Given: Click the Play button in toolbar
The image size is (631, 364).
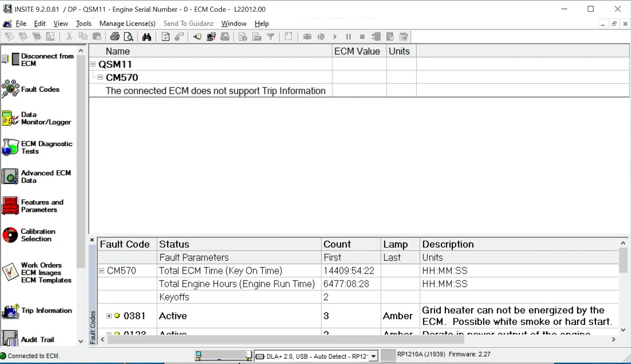Looking at the screenshot, I should click(335, 37).
